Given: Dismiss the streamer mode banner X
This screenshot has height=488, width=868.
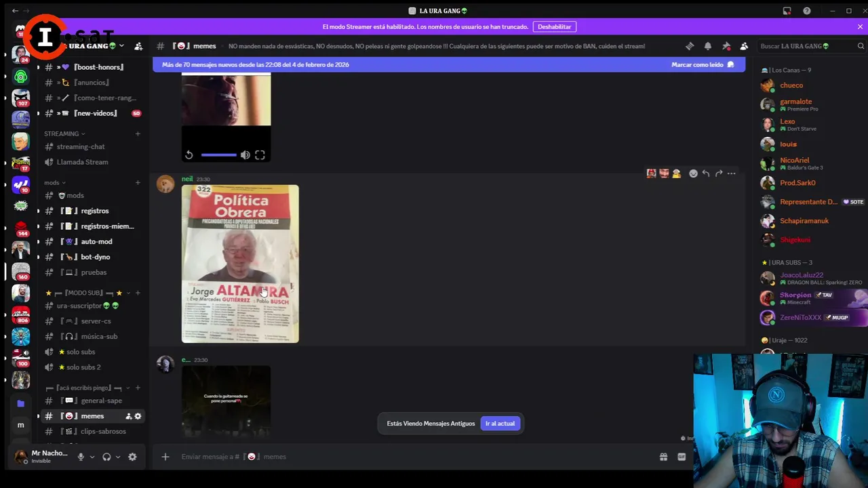Looking at the screenshot, I should point(860,26).
